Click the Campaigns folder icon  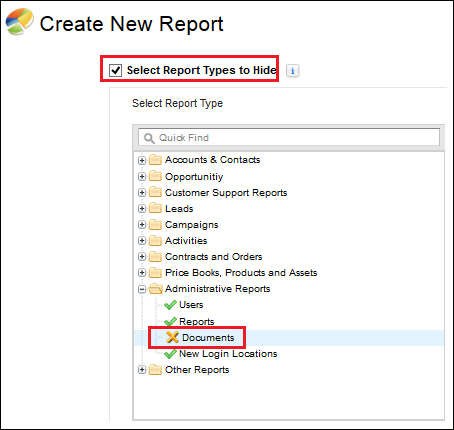point(155,224)
